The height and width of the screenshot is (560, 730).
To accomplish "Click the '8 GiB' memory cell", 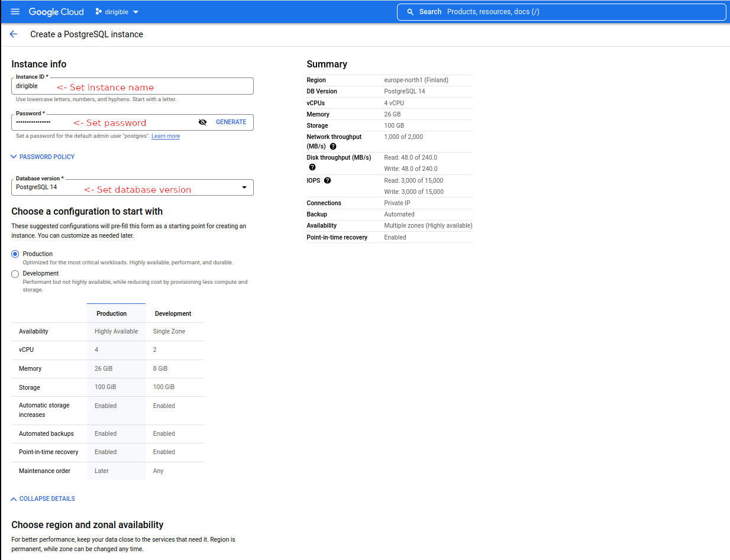I will point(160,368).
